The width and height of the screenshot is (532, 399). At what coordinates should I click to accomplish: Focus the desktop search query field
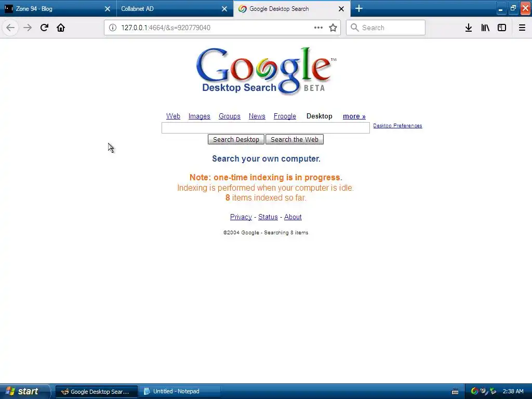[265, 128]
